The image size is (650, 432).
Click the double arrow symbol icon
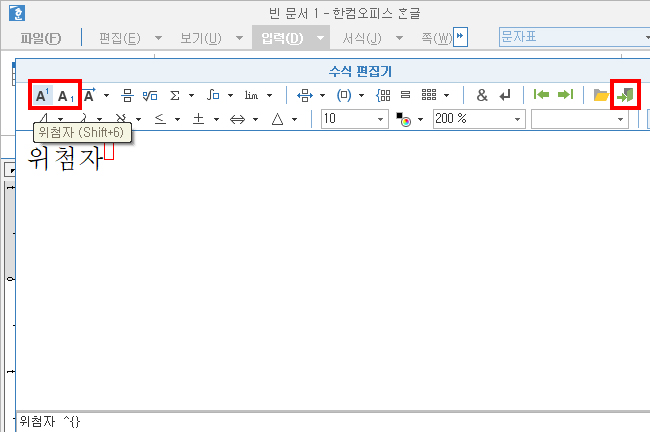pyautogui.click(x=238, y=120)
